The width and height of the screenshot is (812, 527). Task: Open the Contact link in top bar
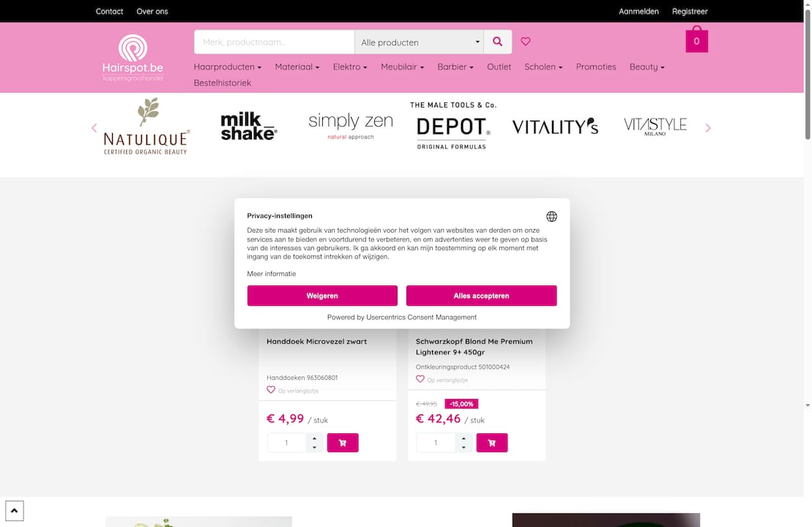tap(109, 12)
